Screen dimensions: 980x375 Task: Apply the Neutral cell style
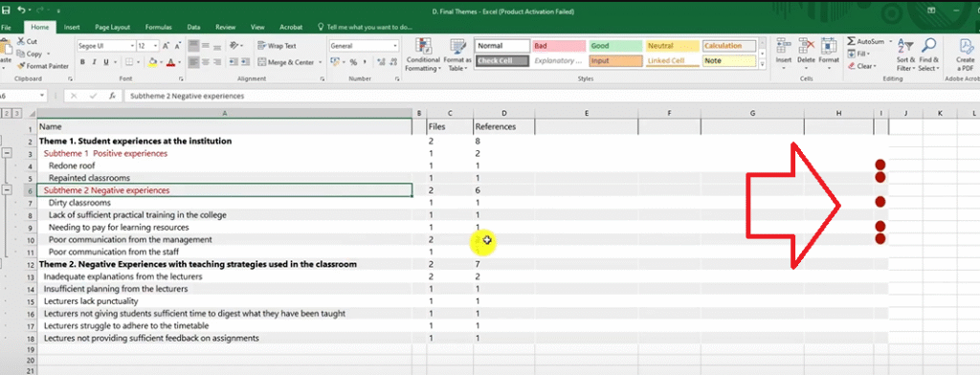(x=672, y=46)
